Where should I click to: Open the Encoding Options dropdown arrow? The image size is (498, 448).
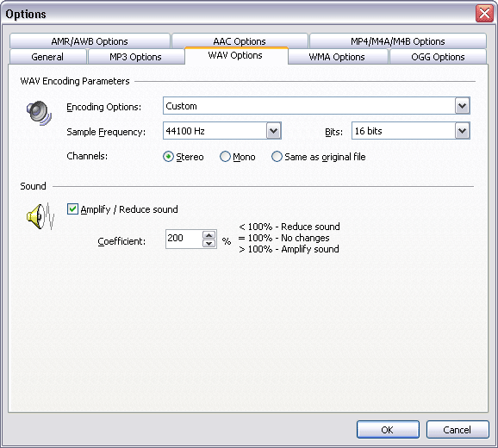(462, 106)
